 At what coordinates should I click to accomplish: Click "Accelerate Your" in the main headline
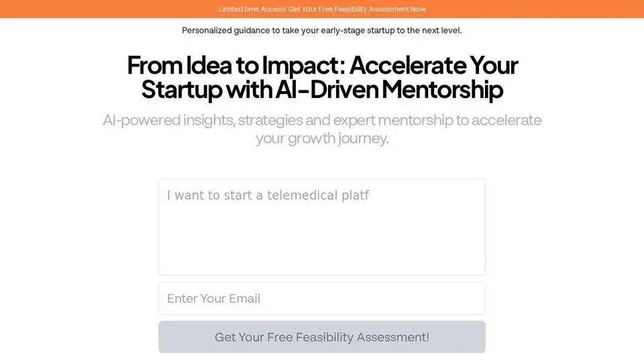[434, 66]
